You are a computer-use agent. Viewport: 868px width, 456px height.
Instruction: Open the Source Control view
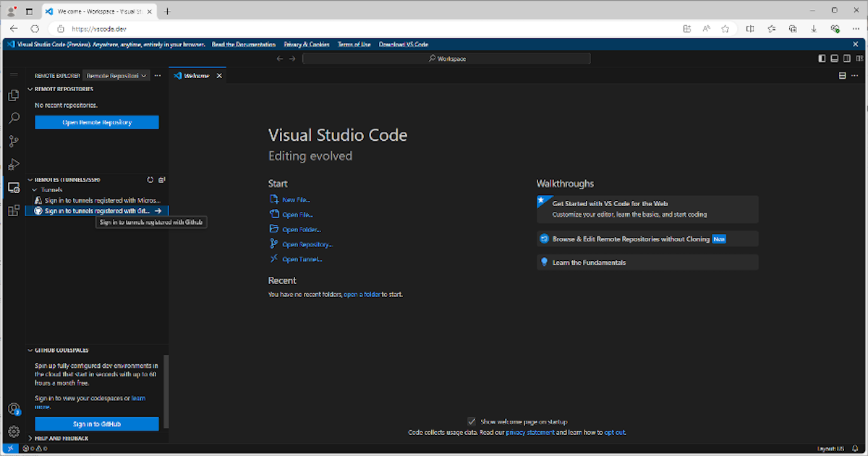(13, 141)
